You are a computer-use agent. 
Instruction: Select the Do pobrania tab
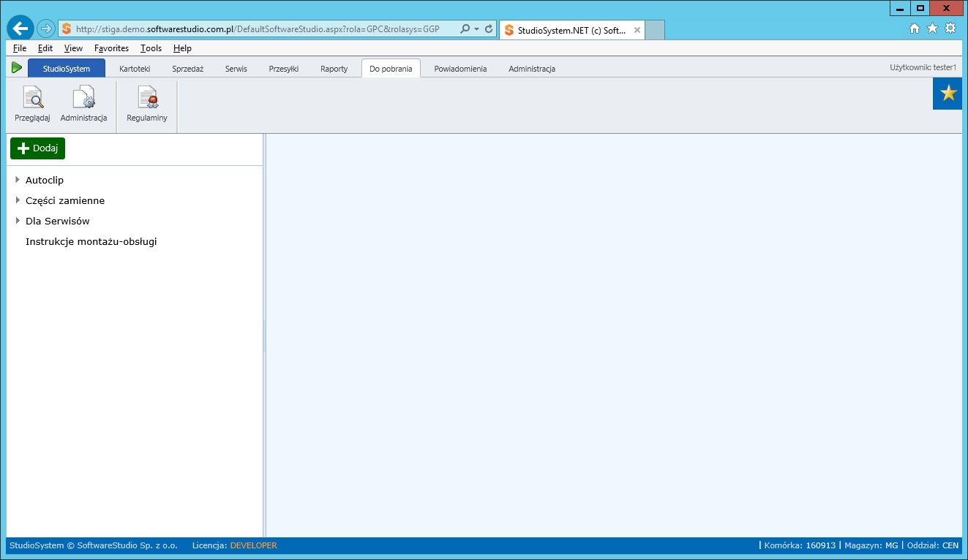click(391, 69)
